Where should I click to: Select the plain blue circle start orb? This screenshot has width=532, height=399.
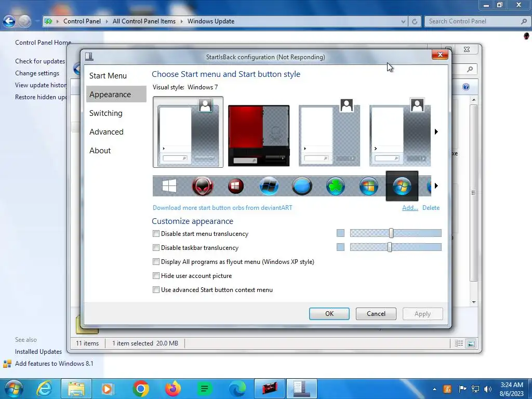point(302,186)
